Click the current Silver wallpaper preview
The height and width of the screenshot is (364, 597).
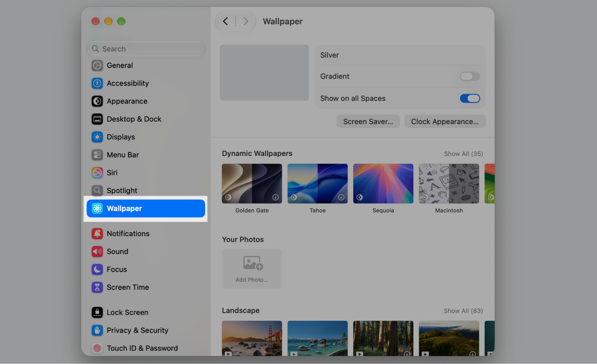264,73
